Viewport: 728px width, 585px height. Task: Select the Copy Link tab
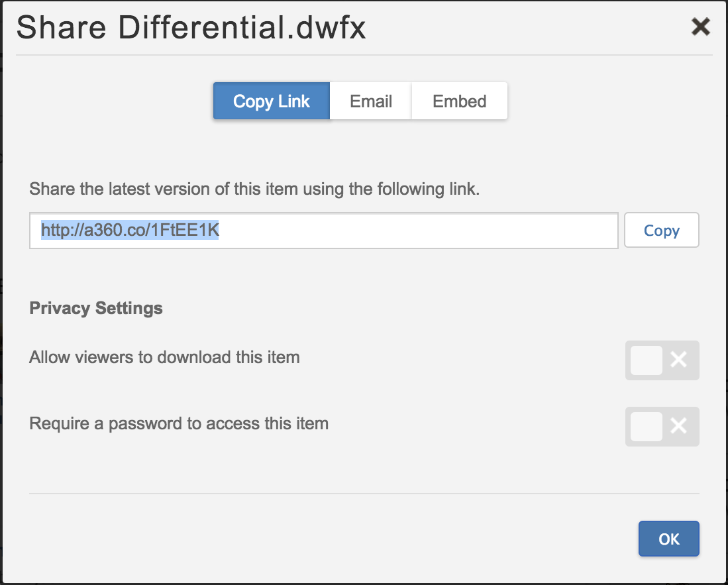(272, 101)
